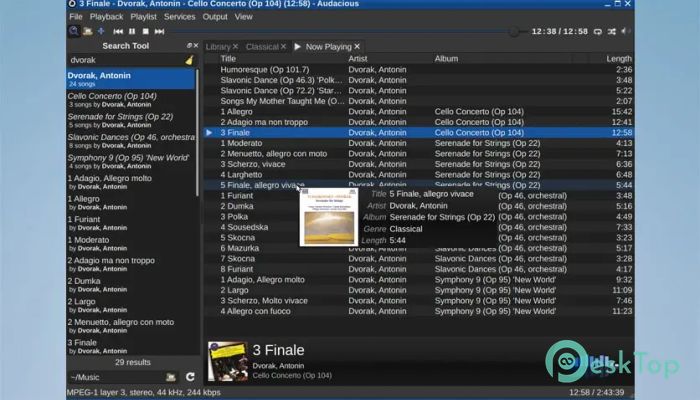Select 2 Menuetto, allegro con moto playlist row
700x400 pixels.
(419, 154)
